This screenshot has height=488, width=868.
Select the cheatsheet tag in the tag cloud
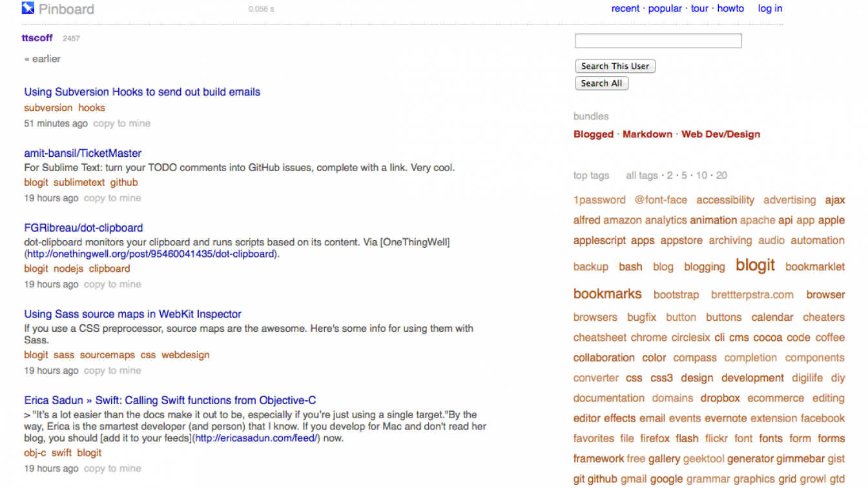click(600, 338)
